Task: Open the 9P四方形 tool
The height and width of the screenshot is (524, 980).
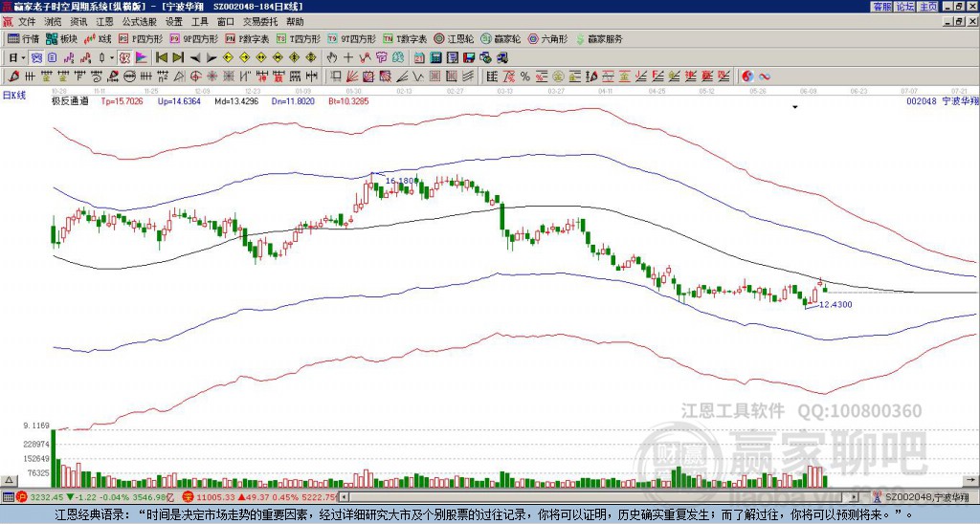Action: 193,38
